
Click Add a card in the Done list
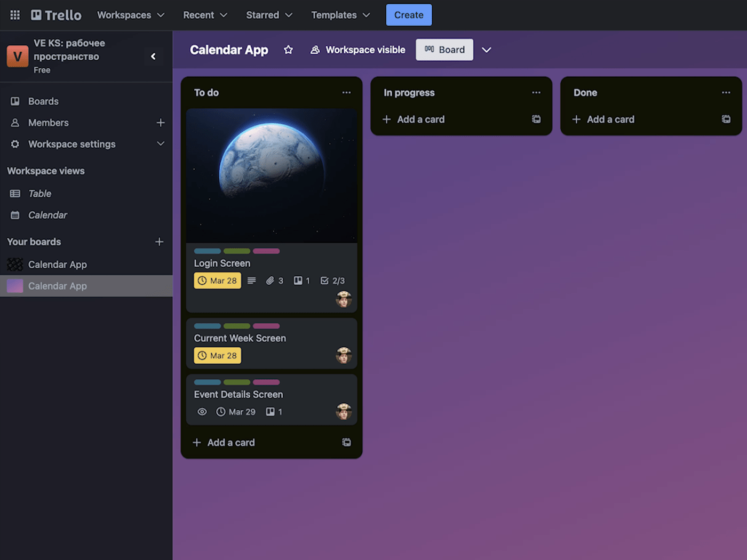point(610,119)
